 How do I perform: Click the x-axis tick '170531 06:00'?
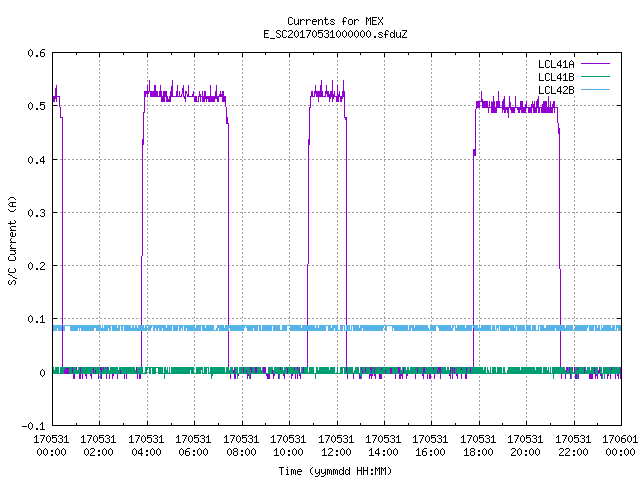click(193, 446)
